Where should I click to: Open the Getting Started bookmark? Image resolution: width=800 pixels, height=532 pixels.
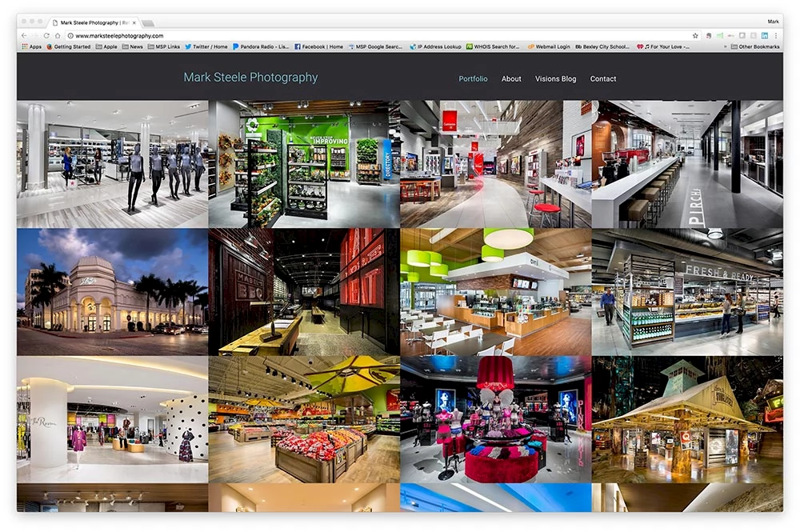[68, 46]
